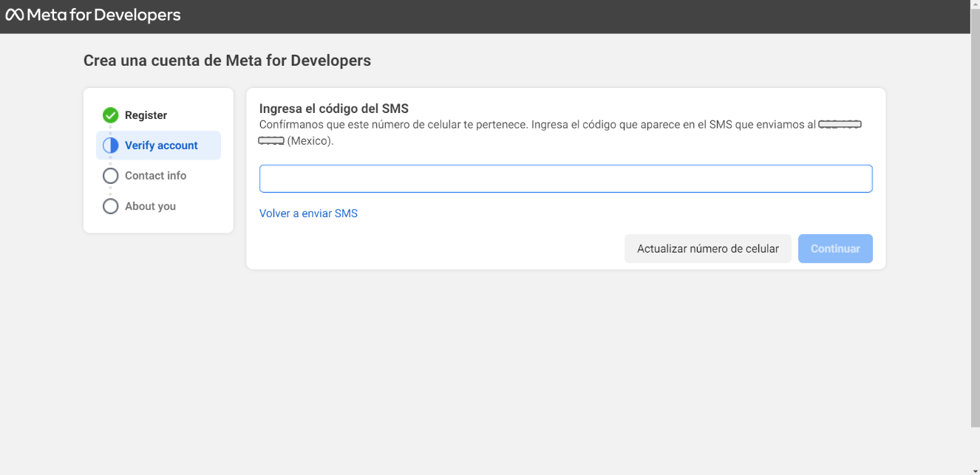Image resolution: width=980 pixels, height=475 pixels.
Task: Select the Register step label
Action: (146, 115)
